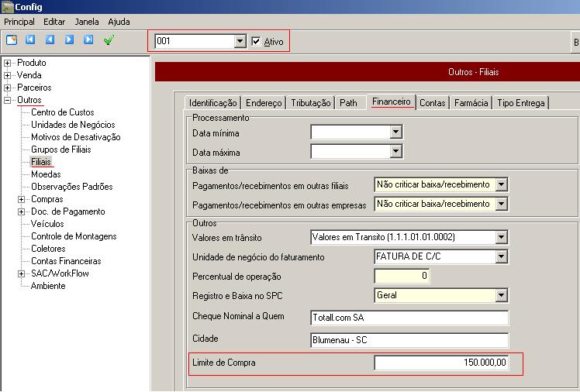Select Ambiente in the tree
Image resolution: width=580 pixels, height=392 pixels.
click(x=48, y=286)
